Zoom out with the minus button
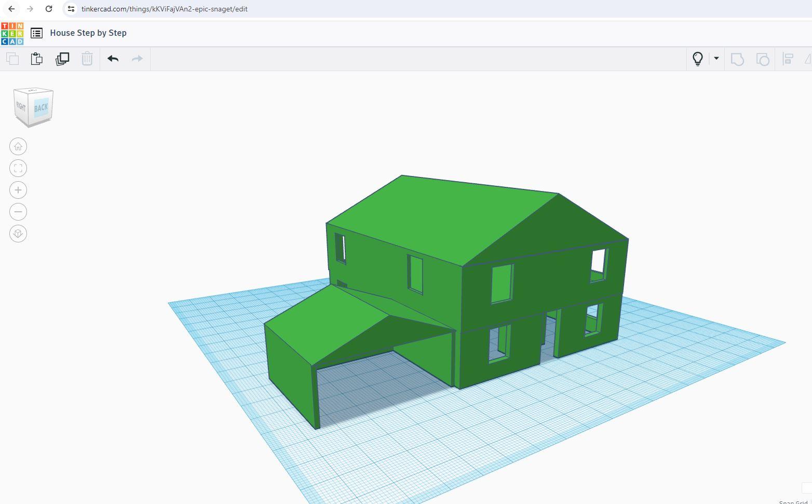 click(18, 212)
